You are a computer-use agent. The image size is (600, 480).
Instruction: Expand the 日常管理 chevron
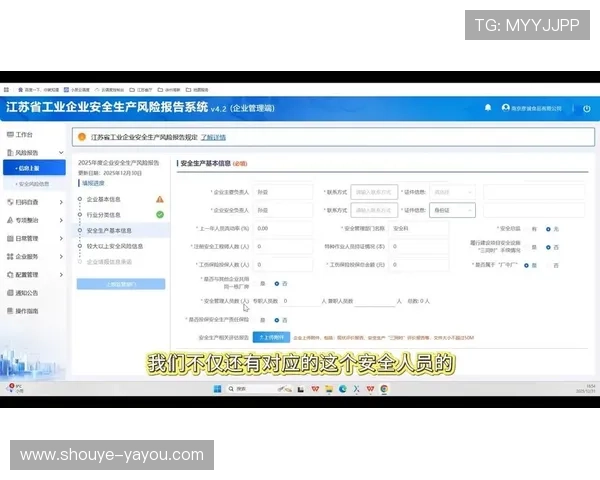tap(61, 238)
